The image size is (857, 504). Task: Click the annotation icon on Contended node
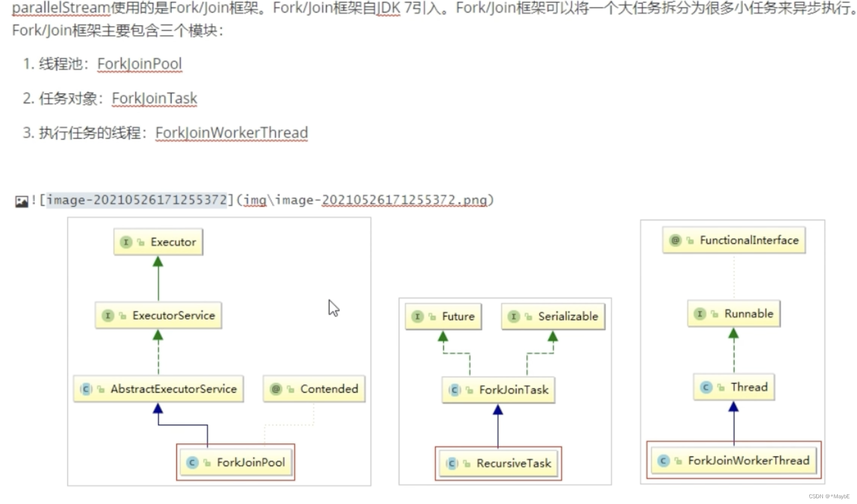[x=276, y=389]
